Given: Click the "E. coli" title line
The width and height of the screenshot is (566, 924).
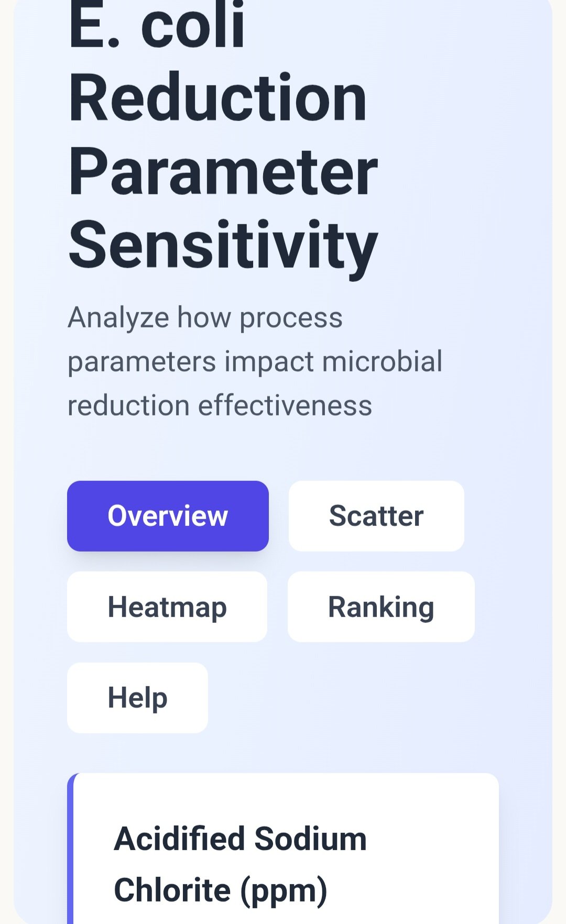Looking at the screenshot, I should (157, 26).
